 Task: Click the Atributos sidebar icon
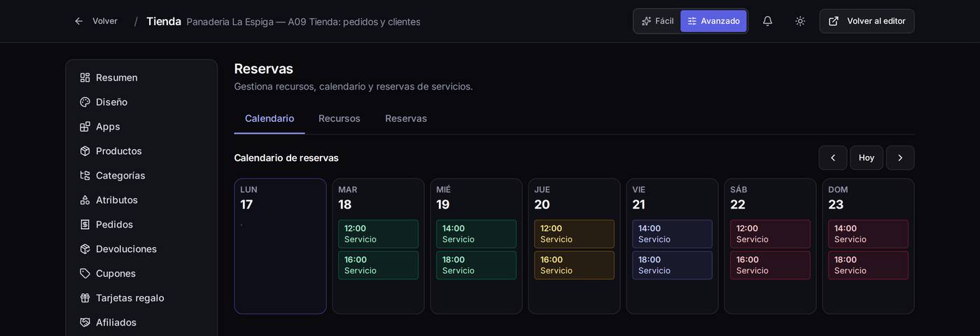click(x=85, y=200)
